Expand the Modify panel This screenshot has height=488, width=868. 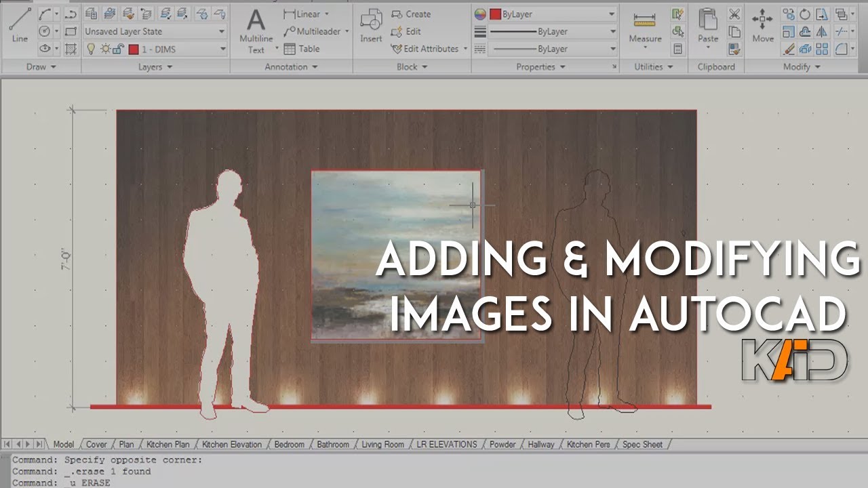[802, 66]
